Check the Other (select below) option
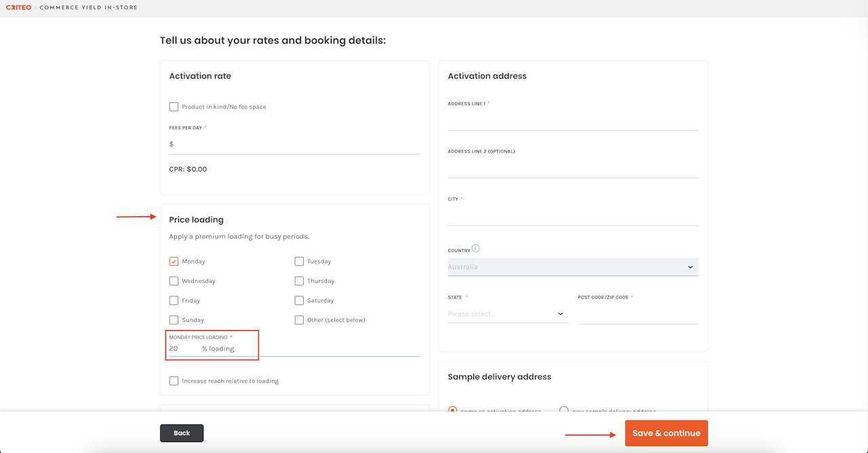The width and height of the screenshot is (868, 453). coord(299,320)
